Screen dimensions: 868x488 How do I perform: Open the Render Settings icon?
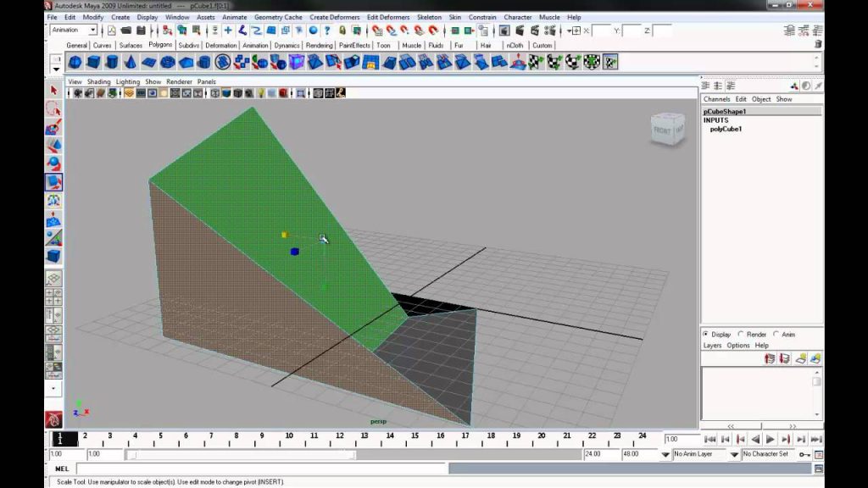[549, 30]
